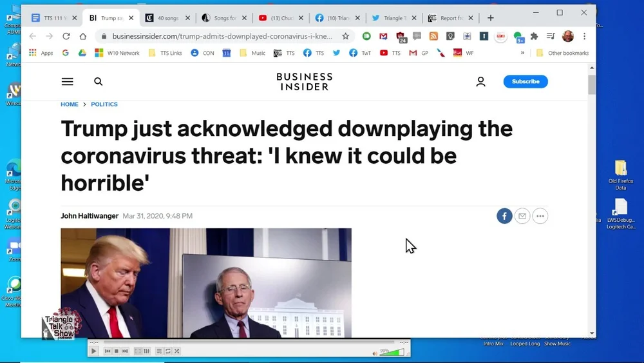Share the article by email
Screen dimensions: 644x363
point(522,216)
